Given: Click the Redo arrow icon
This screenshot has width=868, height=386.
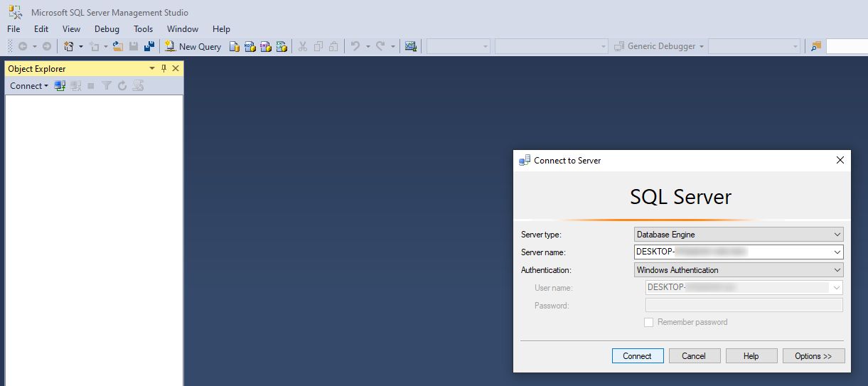Looking at the screenshot, I should [x=380, y=46].
